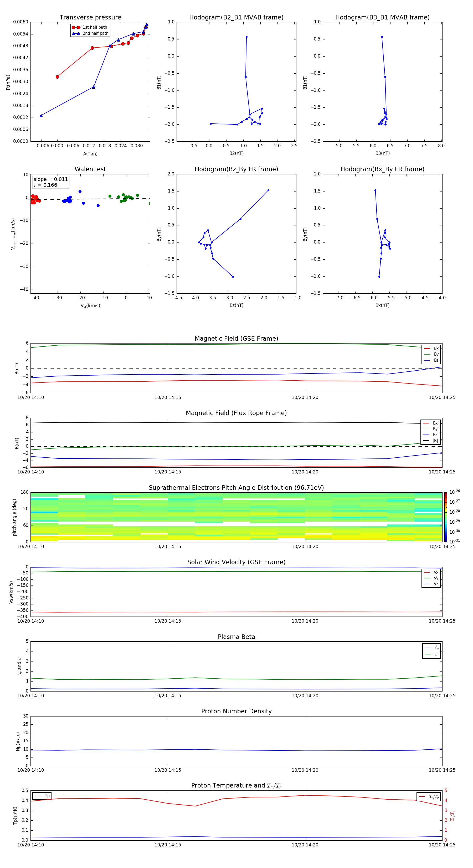The image size is (473, 868).
Task: Select the Vy legend entry
Action: tap(431, 578)
